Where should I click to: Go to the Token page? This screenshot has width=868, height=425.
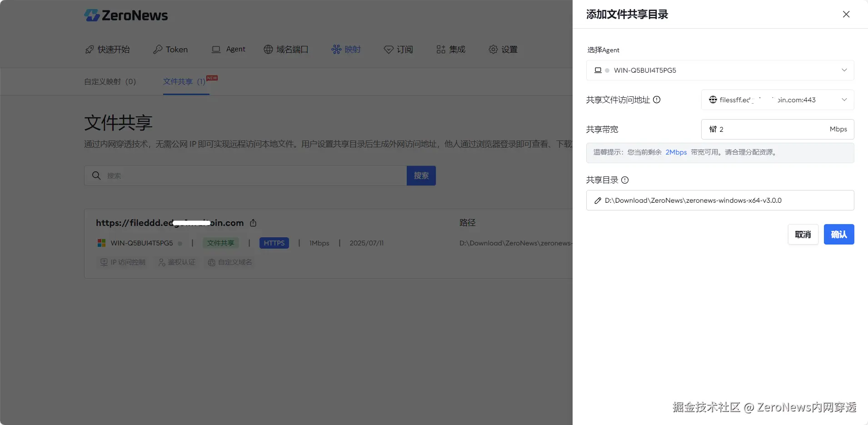170,50
